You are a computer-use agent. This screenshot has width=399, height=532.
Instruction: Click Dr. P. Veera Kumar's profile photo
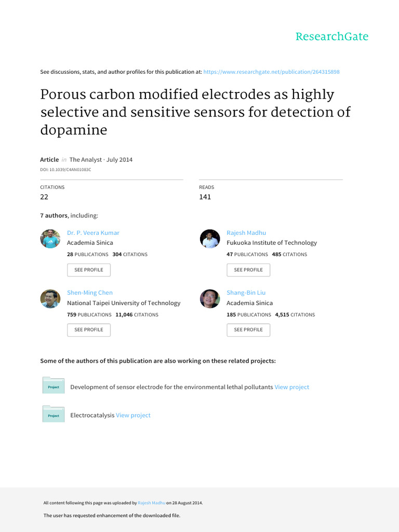(x=50, y=238)
